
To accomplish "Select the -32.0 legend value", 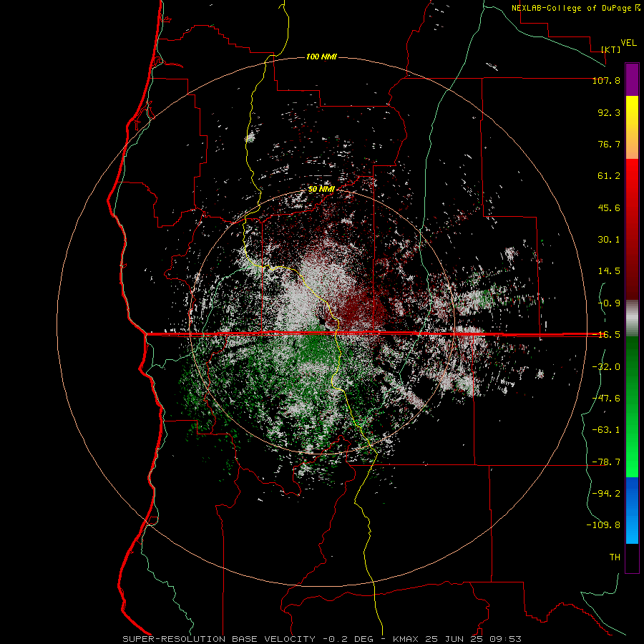I will click(x=606, y=367).
